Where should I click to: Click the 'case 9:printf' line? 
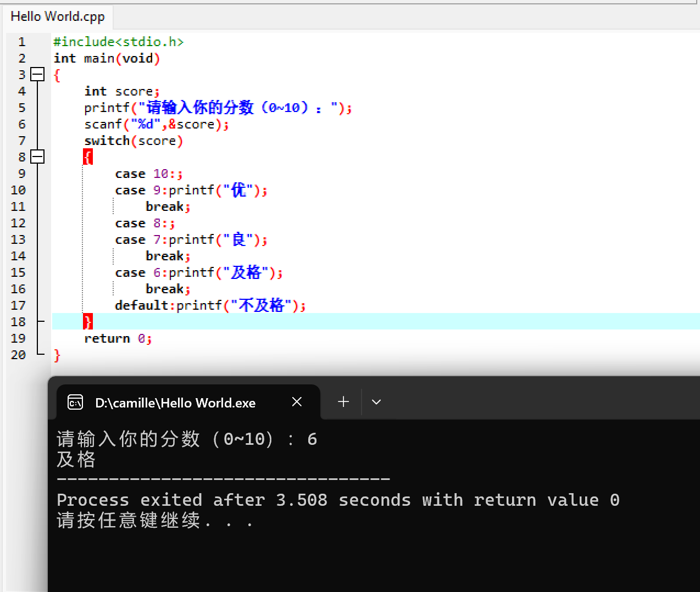tap(191, 190)
